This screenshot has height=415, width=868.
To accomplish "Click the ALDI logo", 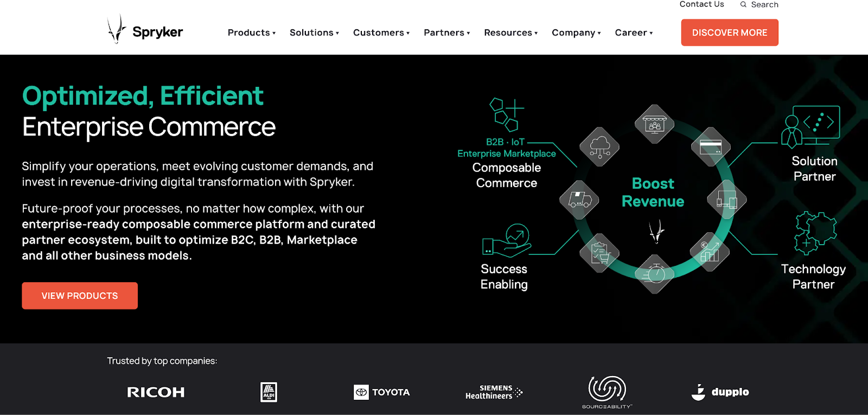I will click(x=269, y=392).
